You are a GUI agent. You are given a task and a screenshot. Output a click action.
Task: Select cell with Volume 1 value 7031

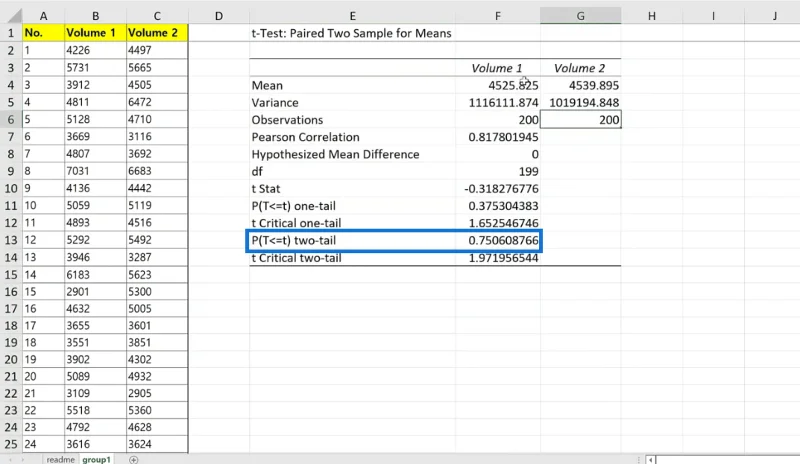point(95,171)
